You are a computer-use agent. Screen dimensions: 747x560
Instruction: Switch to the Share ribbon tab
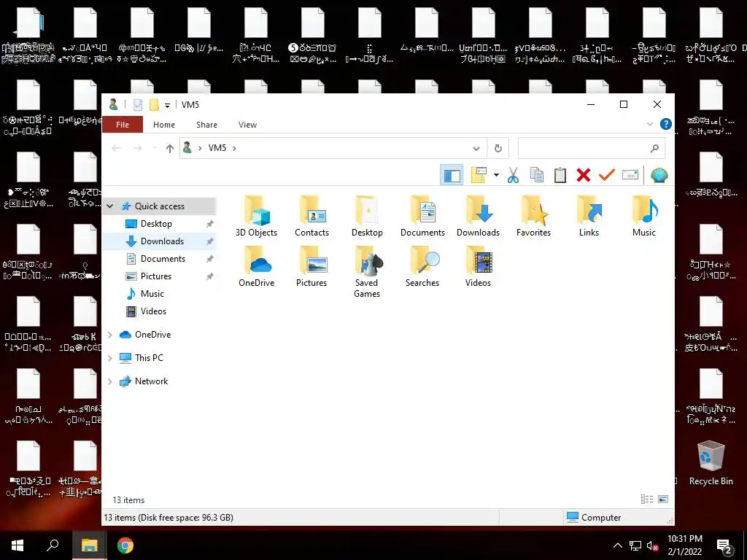206,125
